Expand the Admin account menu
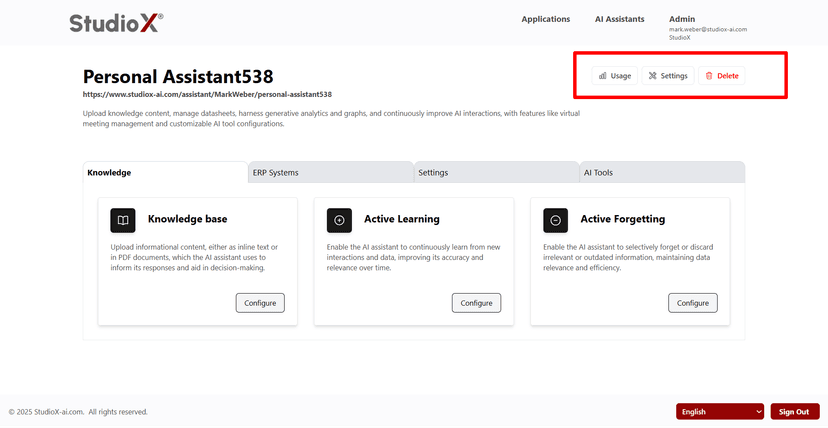828x428 pixels. click(682, 19)
